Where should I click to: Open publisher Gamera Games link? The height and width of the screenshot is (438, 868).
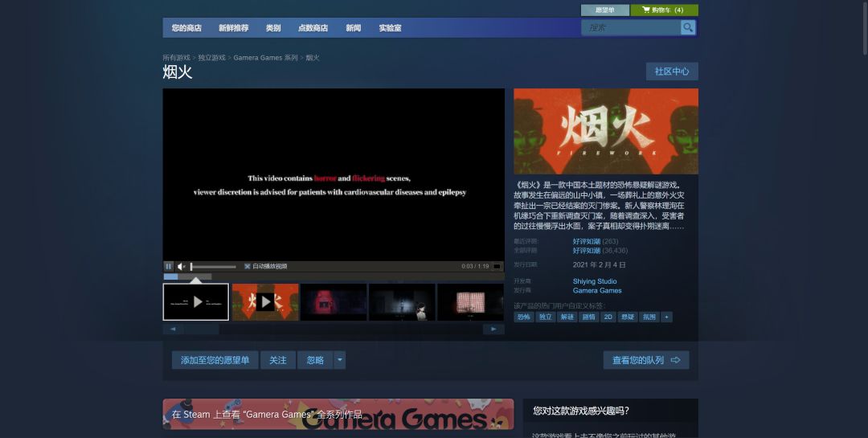point(597,290)
